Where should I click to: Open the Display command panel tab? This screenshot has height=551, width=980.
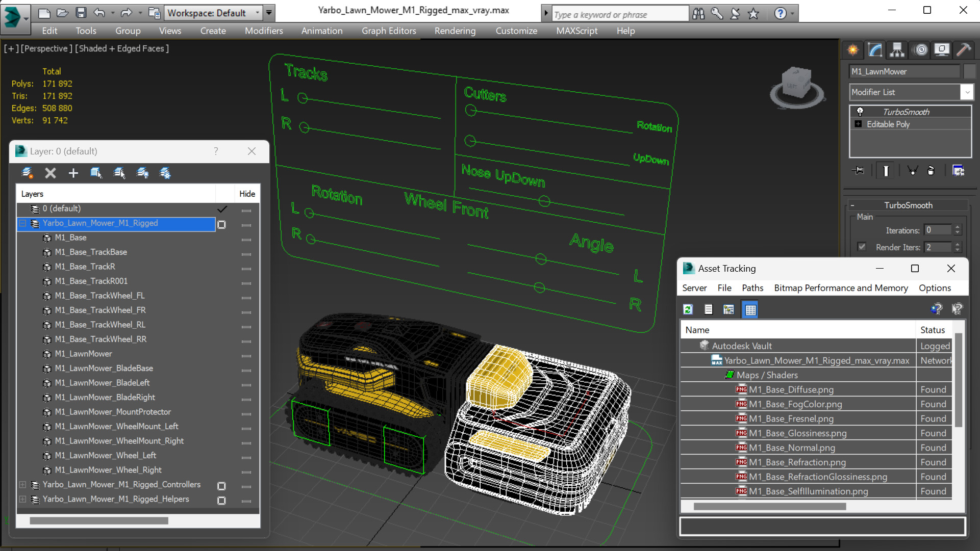[942, 49]
